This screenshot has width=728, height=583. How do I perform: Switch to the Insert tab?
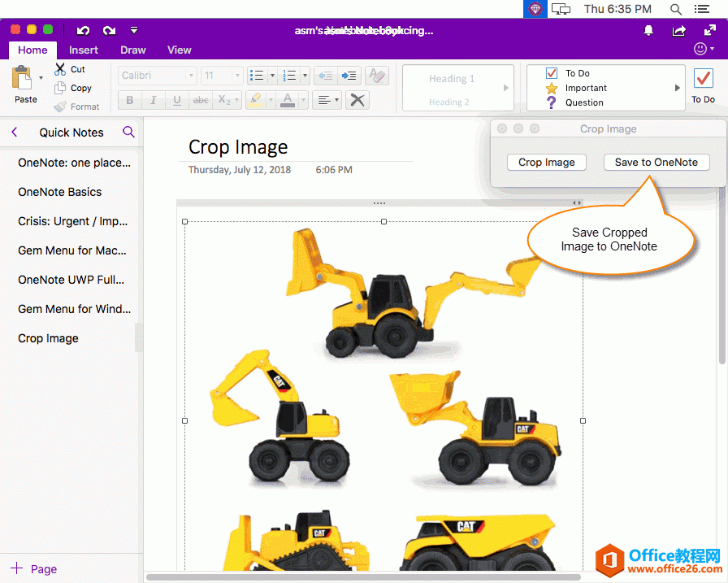84,50
